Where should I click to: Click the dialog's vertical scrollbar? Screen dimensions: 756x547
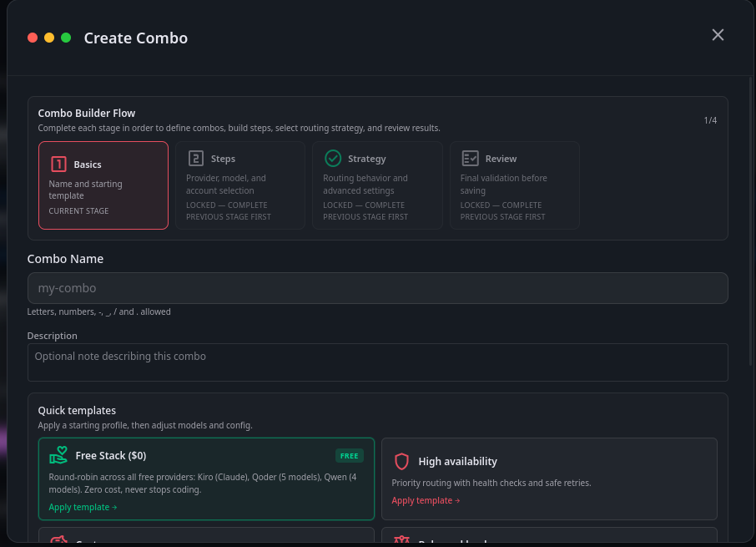(x=751, y=221)
